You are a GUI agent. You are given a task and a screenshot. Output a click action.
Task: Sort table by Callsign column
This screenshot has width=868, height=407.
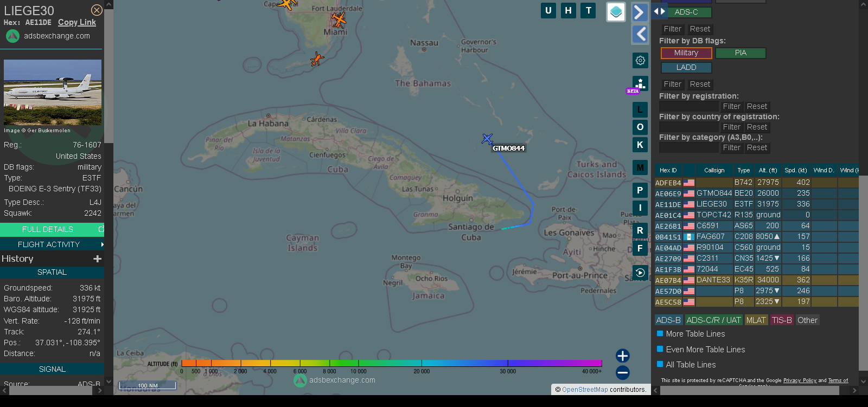click(x=714, y=170)
